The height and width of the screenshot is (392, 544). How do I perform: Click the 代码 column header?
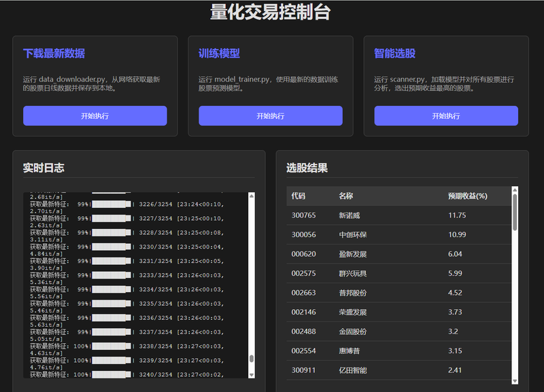click(x=299, y=196)
